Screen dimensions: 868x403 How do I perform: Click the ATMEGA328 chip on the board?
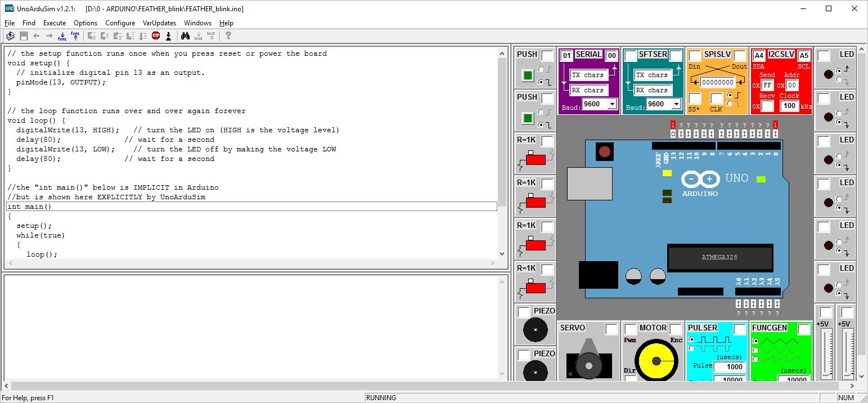click(719, 258)
